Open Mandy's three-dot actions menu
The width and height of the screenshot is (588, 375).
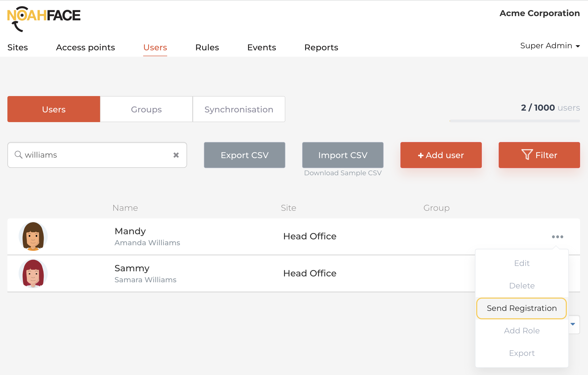[557, 237]
